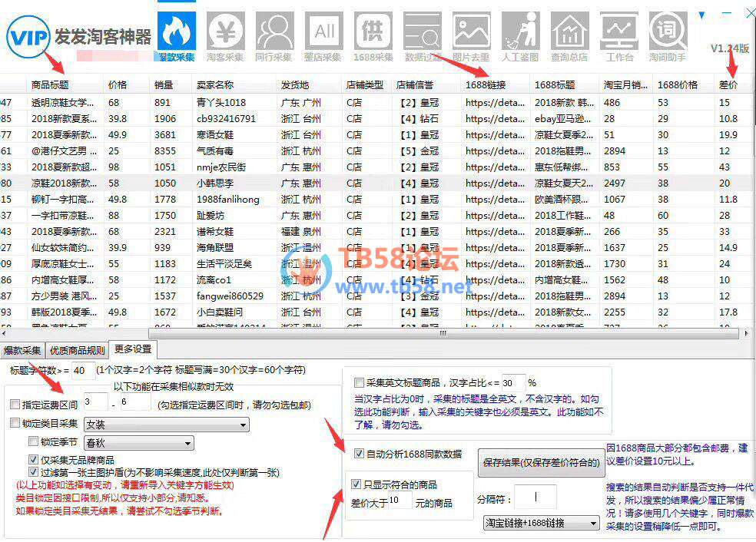Open the 同行采集 tool

[x=274, y=37]
